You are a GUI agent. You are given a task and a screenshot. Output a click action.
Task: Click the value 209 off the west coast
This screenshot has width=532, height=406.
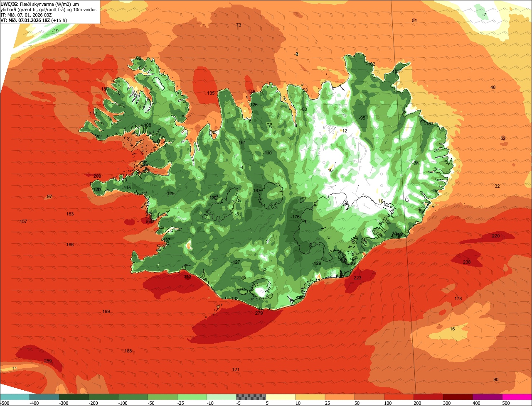97,176
